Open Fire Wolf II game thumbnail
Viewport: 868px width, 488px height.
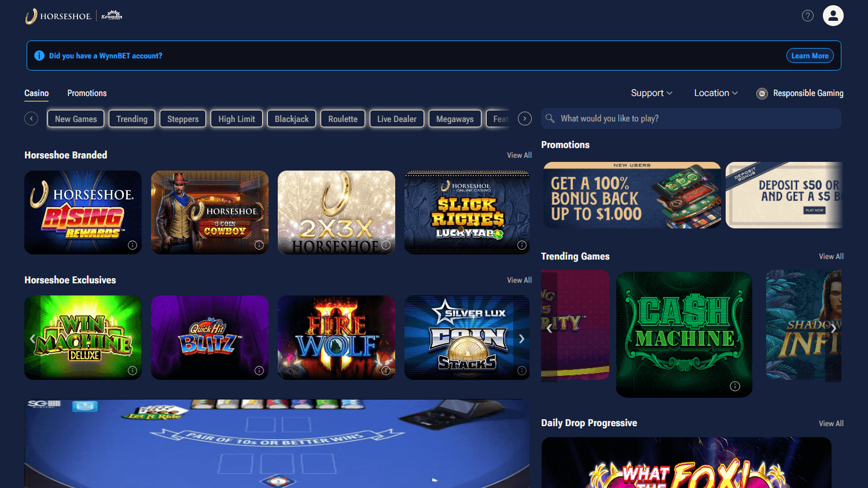click(336, 338)
